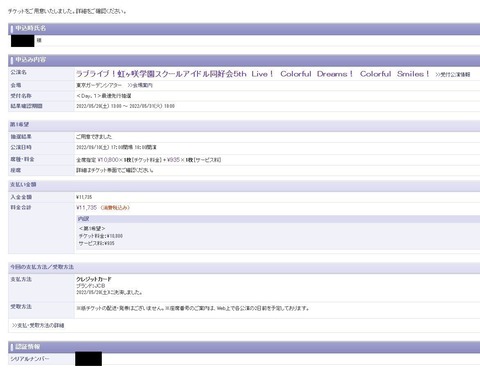
Task: Click the result confirmation period date range
Action: 125,106
